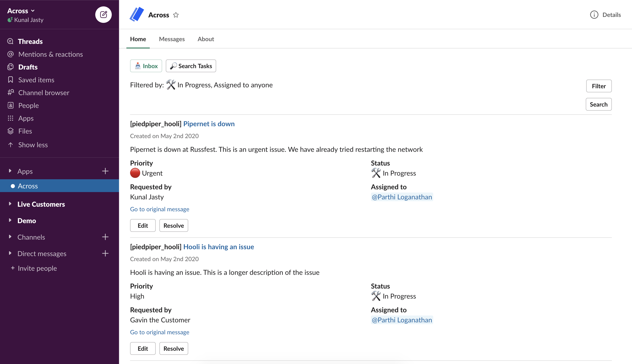Open Mentions & reactions
The image size is (632, 364).
tap(50, 54)
